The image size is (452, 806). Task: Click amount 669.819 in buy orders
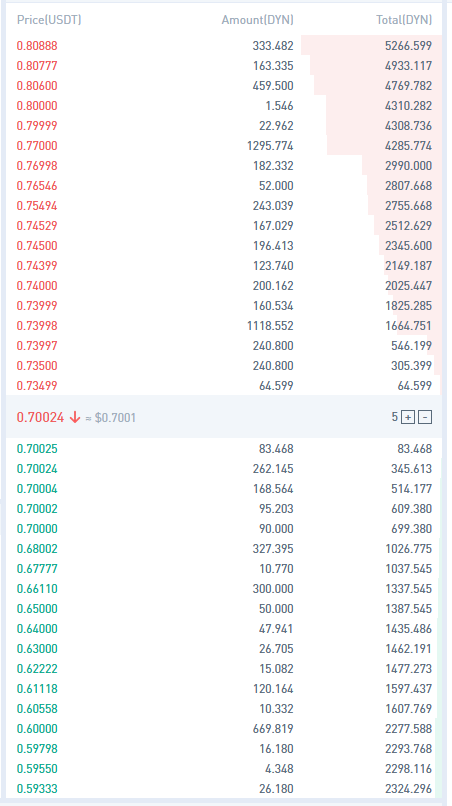point(273,729)
